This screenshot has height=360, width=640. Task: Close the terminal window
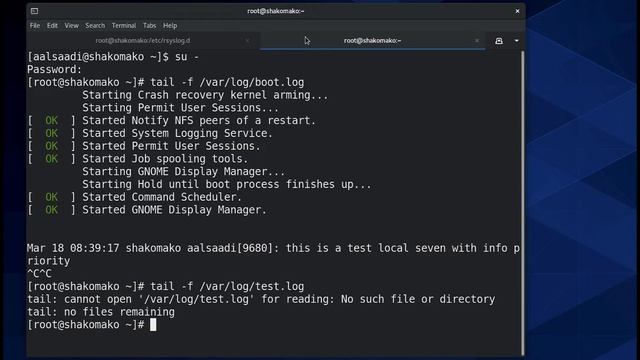click(517, 11)
